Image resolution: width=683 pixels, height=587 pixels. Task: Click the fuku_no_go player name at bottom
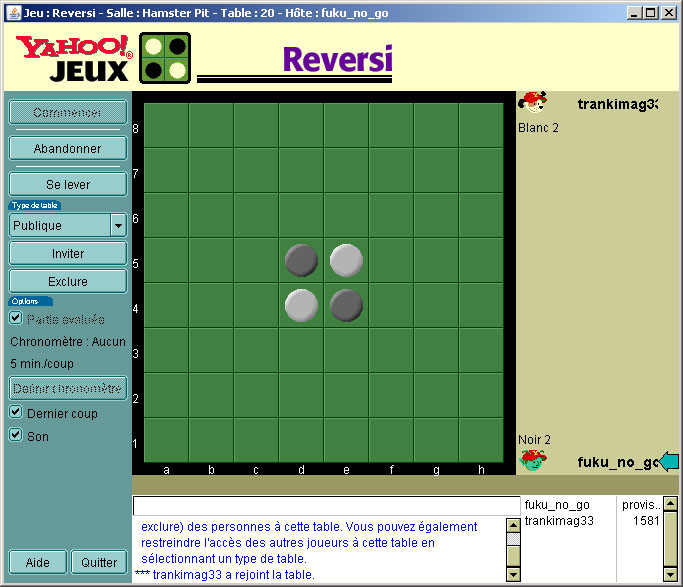click(618, 462)
